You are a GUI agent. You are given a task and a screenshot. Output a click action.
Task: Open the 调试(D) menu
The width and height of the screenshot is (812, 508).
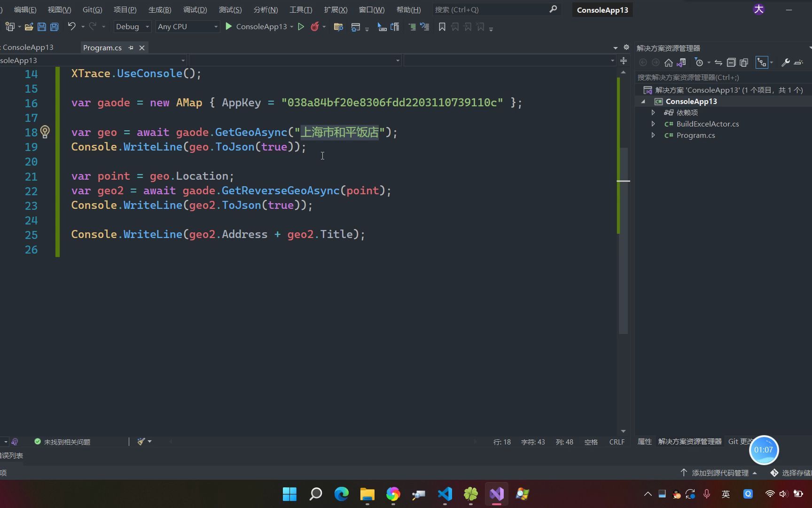[x=195, y=9]
